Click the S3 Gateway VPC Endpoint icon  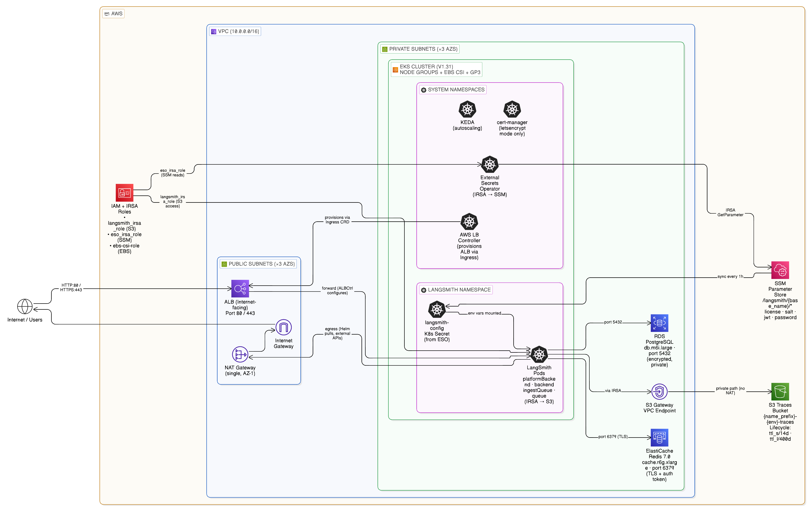click(x=660, y=392)
